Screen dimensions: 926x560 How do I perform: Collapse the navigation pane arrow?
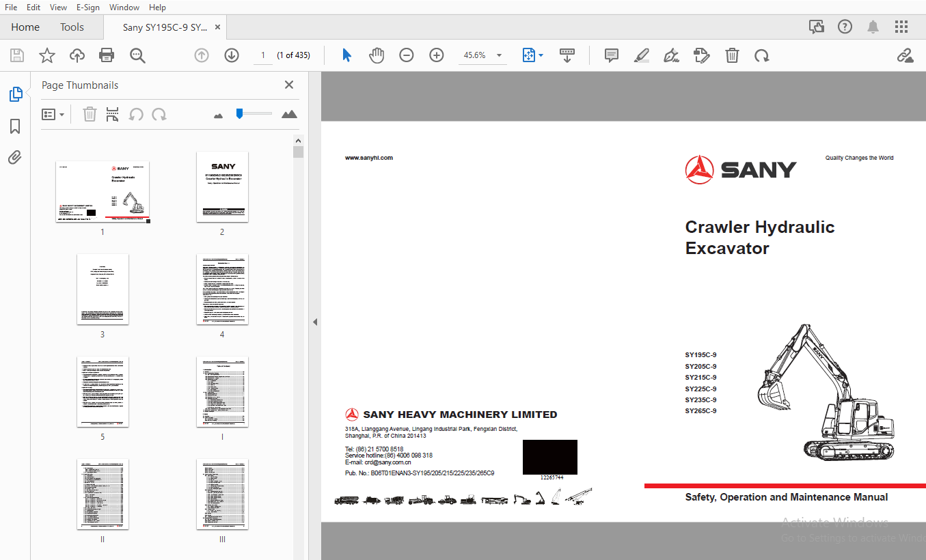(315, 322)
